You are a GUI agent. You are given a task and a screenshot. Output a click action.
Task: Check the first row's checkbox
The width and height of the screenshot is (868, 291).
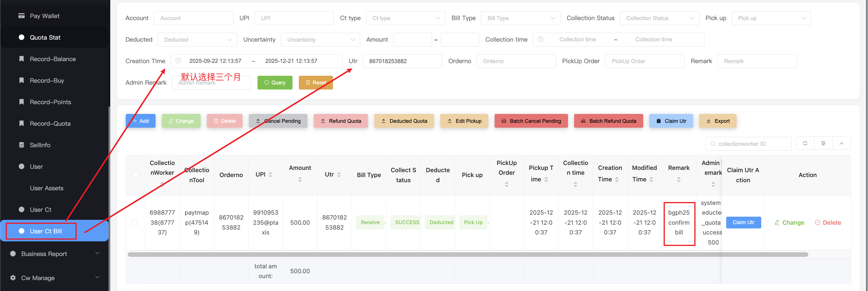tap(134, 223)
